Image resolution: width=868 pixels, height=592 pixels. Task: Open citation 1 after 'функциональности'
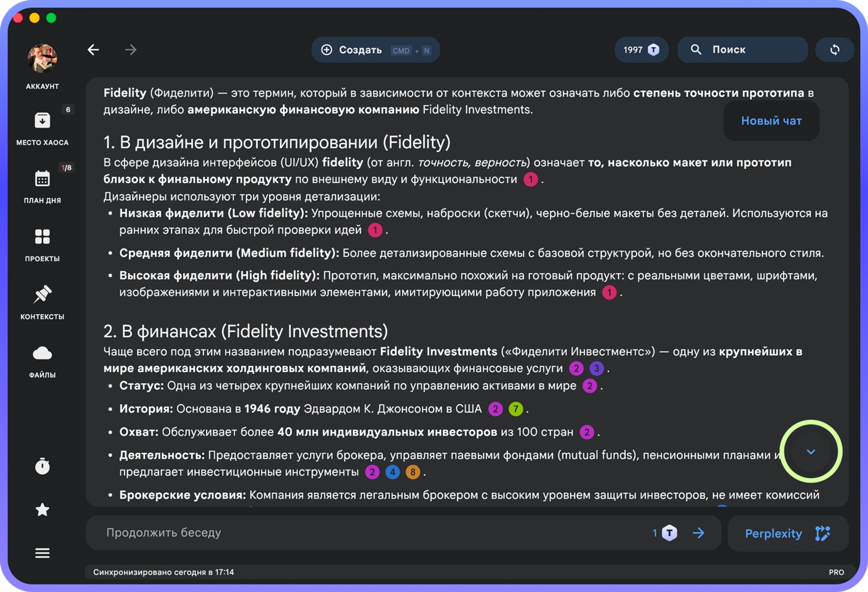click(x=531, y=179)
